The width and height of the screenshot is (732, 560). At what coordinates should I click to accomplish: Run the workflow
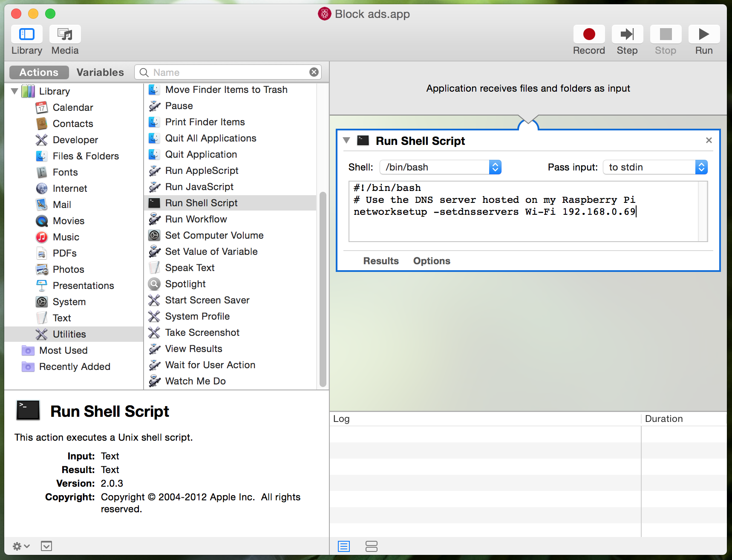tap(704, 35)
